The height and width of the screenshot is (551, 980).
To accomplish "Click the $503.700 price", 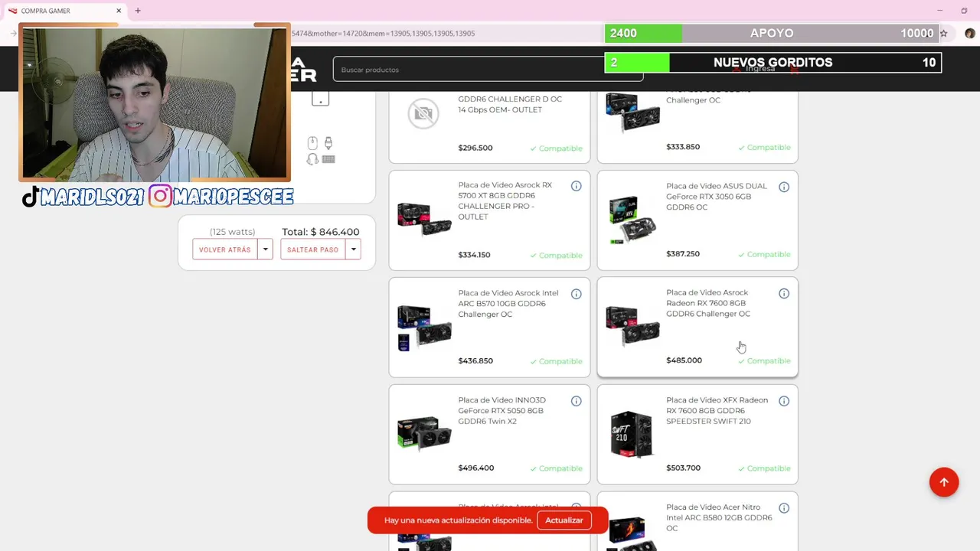I will [683, 468].
